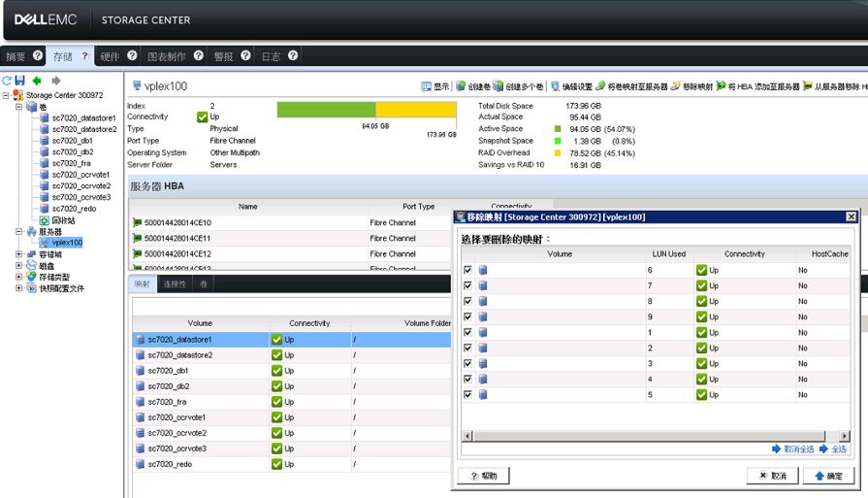
Task: Click 移除映射 in the toolbar
Action: point(691,86)
